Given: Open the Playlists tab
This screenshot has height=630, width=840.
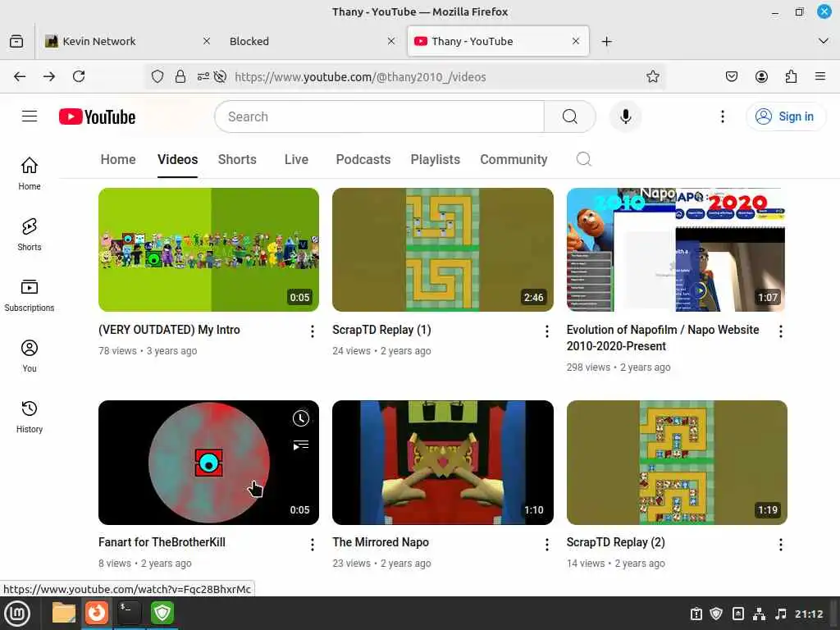Looking at the screenshot, I should [x=436, y=160].
